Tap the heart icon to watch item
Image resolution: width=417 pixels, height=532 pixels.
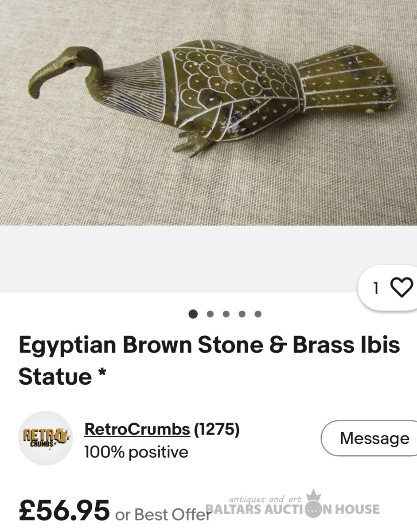tap(401, 288)
